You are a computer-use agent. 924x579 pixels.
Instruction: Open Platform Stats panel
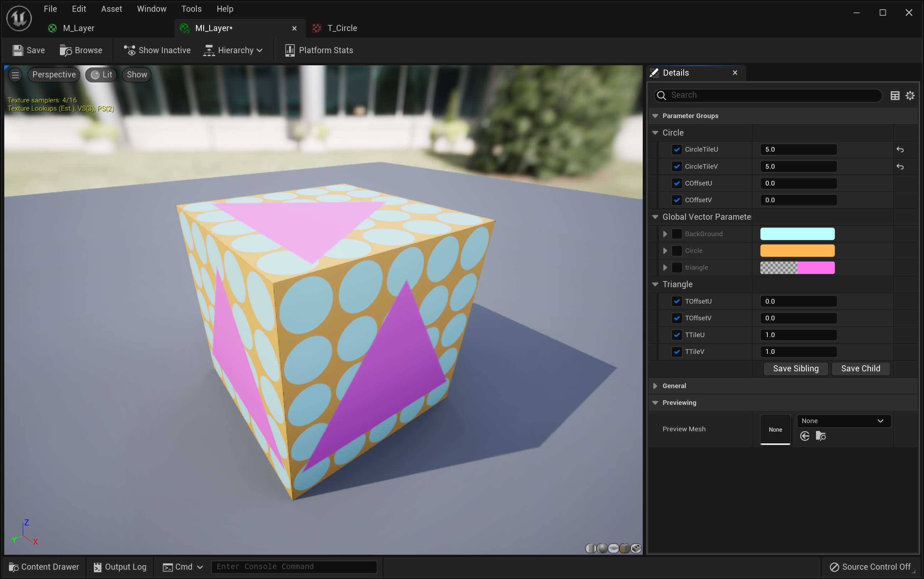point(319,50)
